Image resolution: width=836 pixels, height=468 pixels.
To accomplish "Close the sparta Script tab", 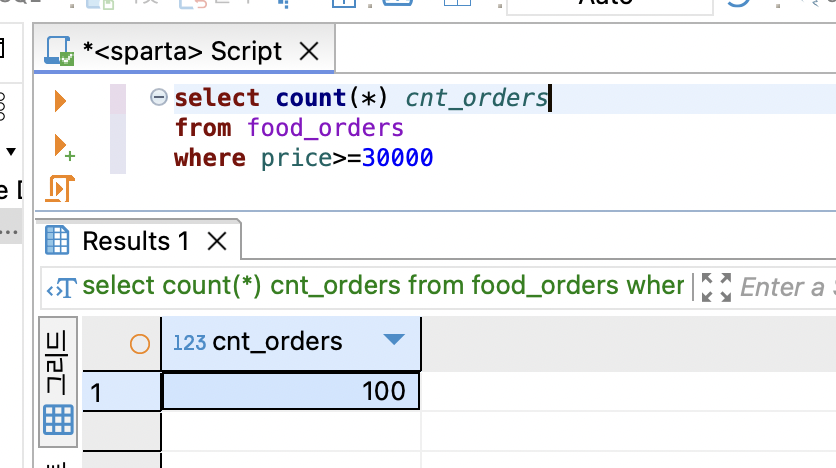I will pos(309,52).
